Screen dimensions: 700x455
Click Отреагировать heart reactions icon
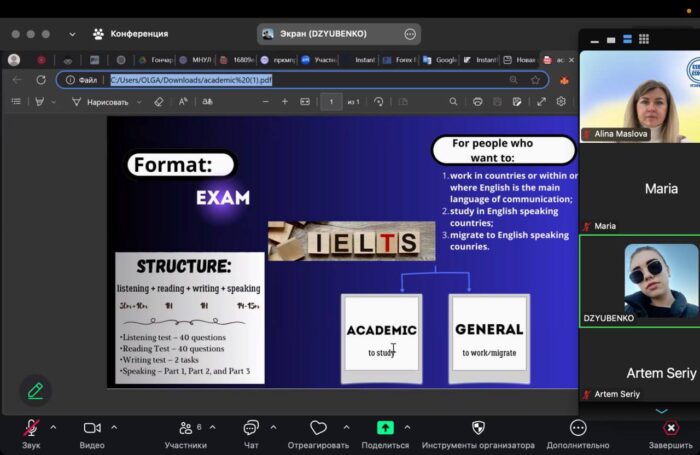(x=318, y=428)
